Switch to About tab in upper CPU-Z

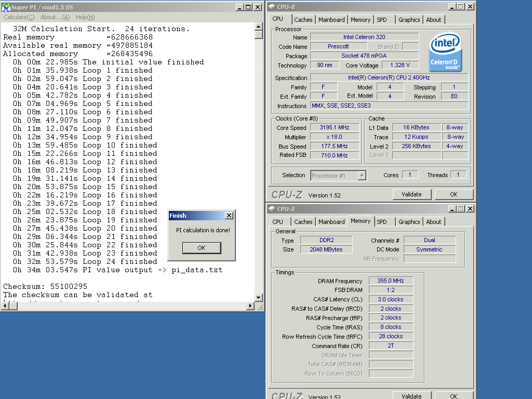(434, 20)
